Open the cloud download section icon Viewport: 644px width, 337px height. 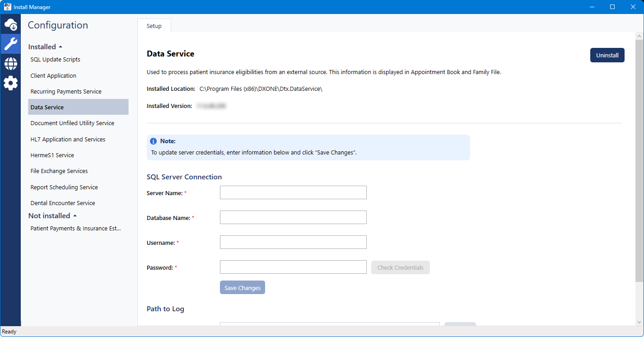pyautogui.click(x=10, y=25)
